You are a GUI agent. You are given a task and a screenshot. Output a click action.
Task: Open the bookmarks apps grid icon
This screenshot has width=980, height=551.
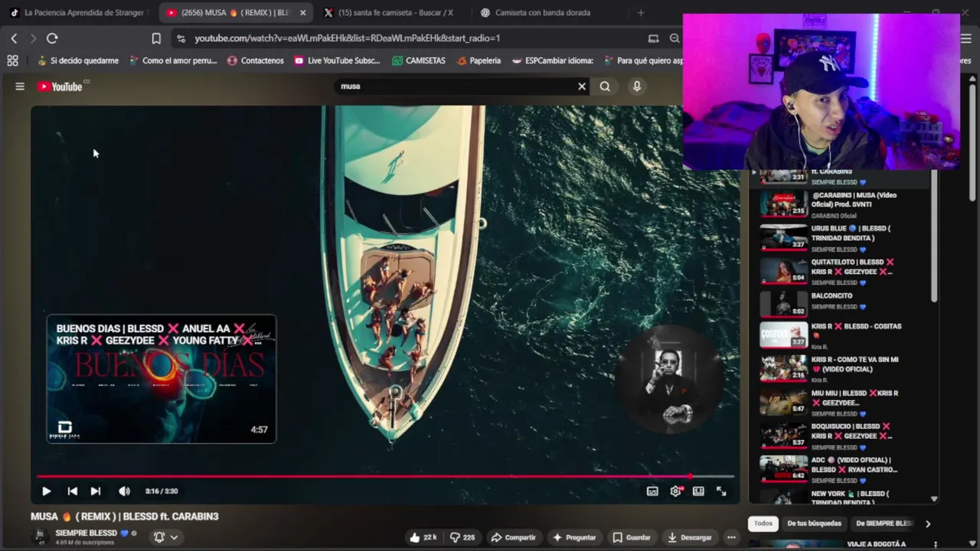pos(12,60)
